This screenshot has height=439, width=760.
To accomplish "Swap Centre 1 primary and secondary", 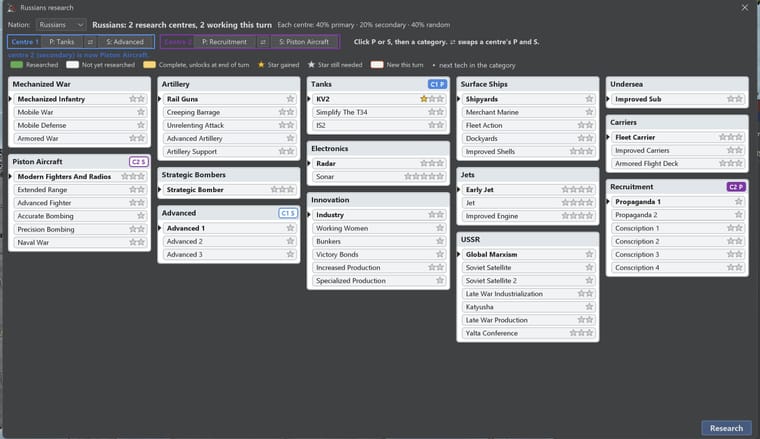I will click(90, 42).
